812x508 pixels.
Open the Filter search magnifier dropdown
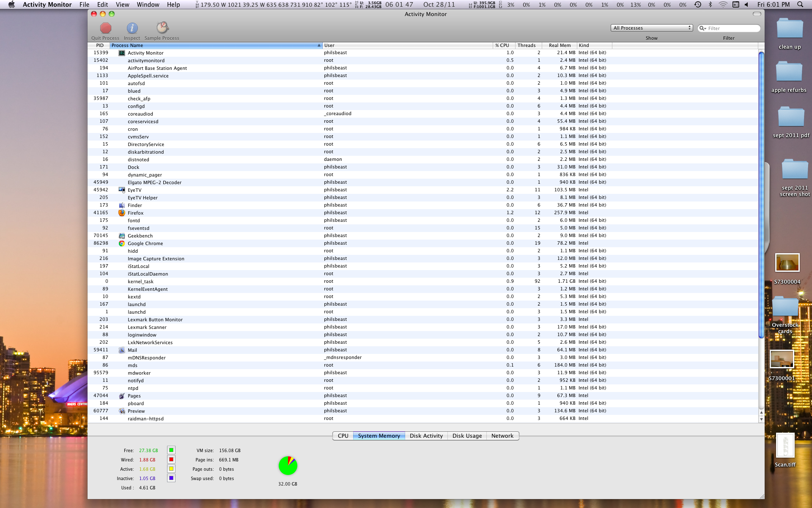(x=702, y=28)
